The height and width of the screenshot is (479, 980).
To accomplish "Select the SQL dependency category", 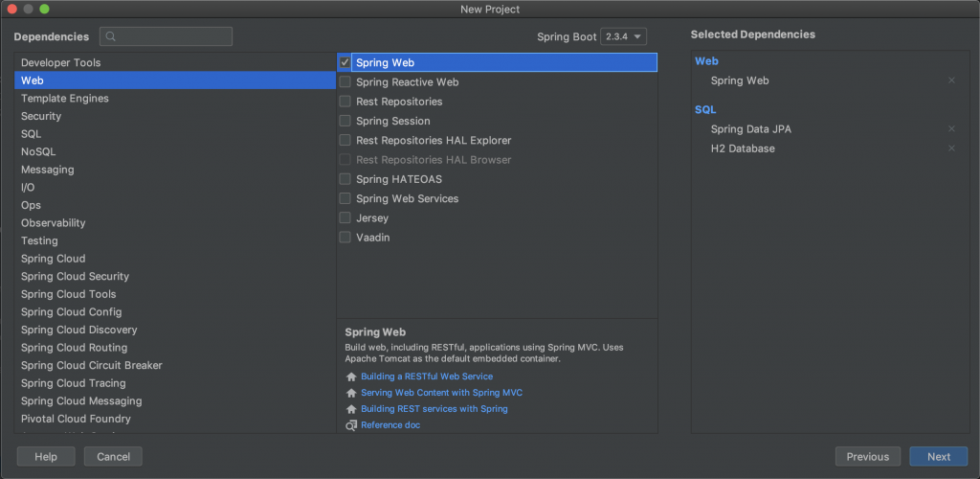I will (x=32, y=134).
